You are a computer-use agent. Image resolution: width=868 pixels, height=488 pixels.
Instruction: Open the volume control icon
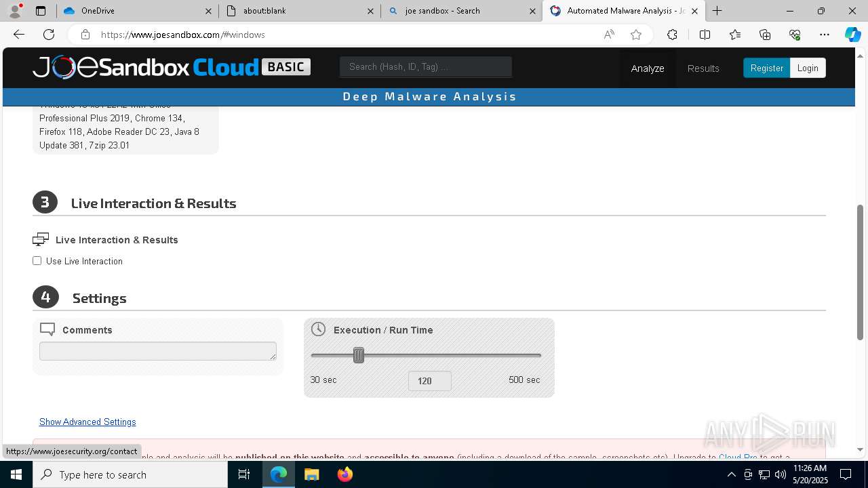(781, 474)
